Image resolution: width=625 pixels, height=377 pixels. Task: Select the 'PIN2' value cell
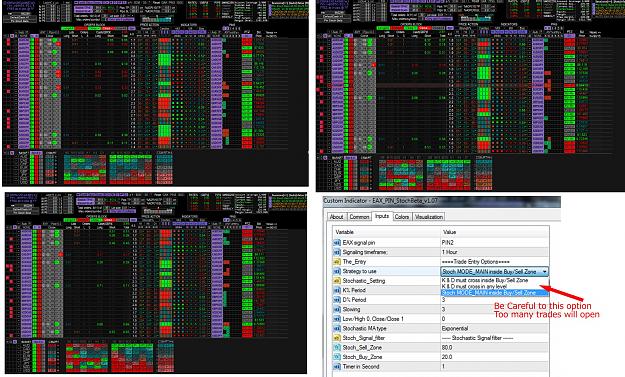pos(494,243)
